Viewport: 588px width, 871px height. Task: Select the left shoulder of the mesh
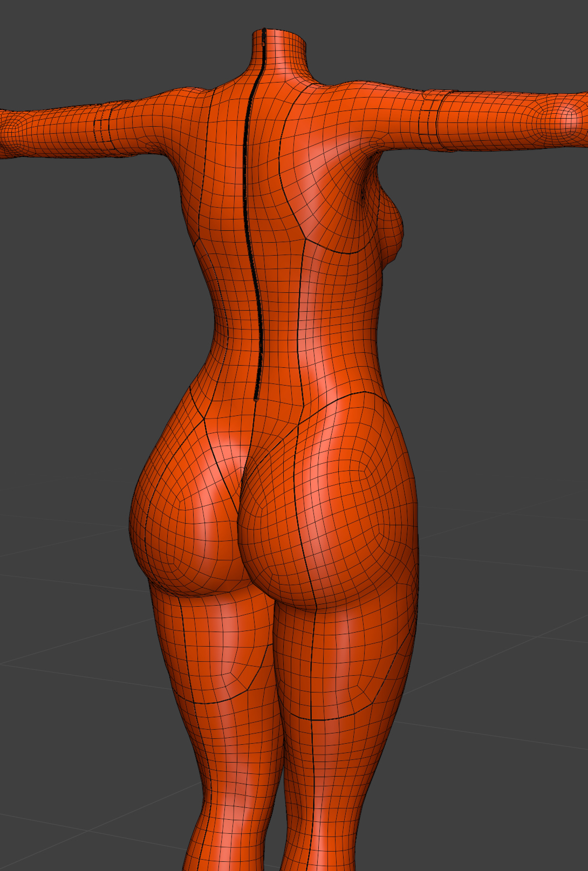click(x=178, y=102)
